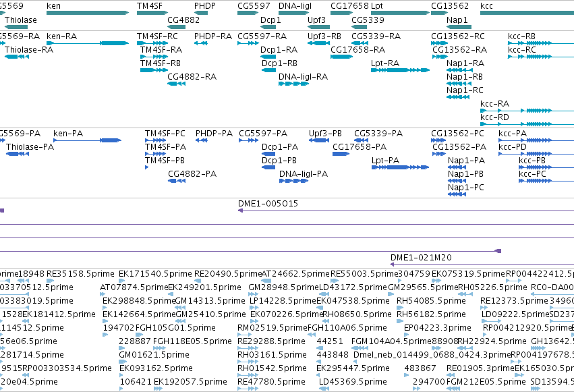This screenshot has height=392, width=574.
Task: Select the Nap1 gene label
Action: pyautogui.click(x=457, y=20)
